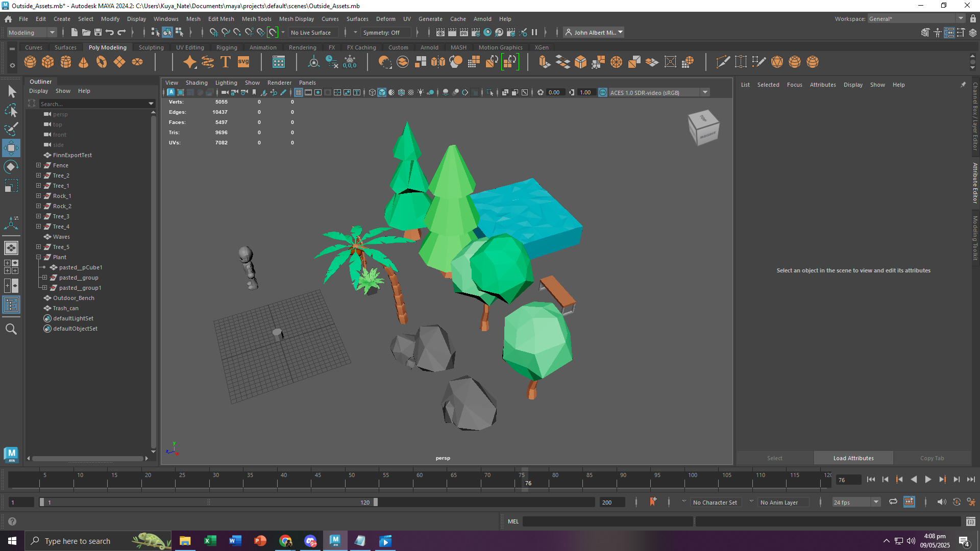Activate the Move tool in toolbox
This screenshot has height=551, width=980.
pyautogui.click(x=11, y=148)
